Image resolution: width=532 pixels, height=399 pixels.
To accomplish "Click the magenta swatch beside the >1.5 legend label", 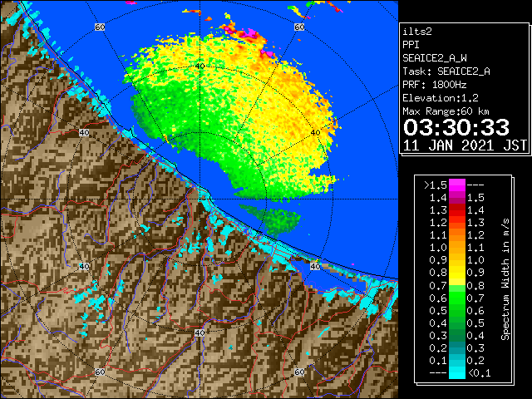I will coord(456,185).
